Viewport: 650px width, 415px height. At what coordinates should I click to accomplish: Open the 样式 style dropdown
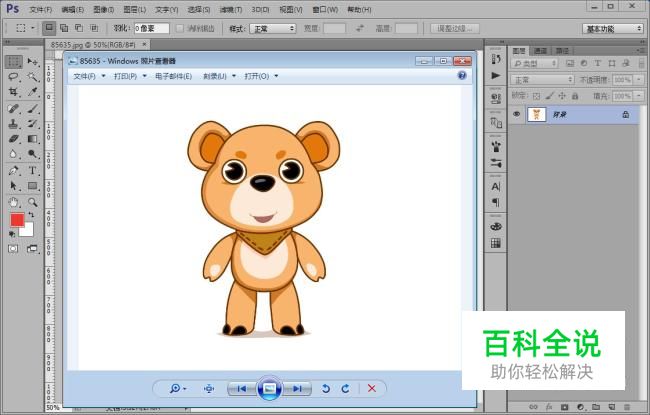(x=273, y=29)
